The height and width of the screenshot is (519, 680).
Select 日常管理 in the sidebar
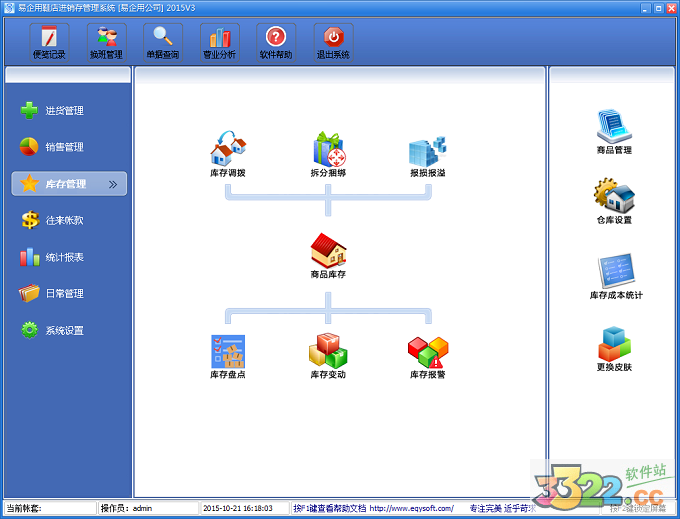[52, 294]
